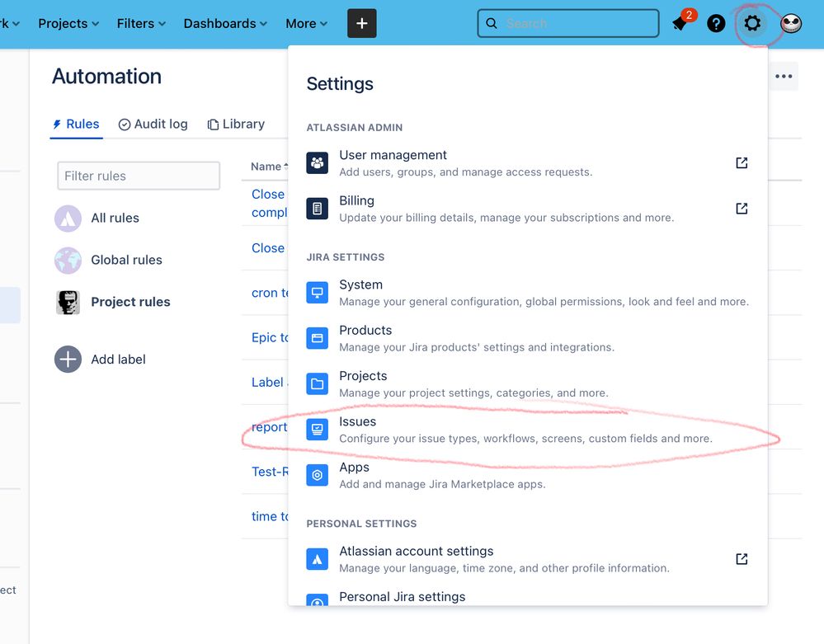Click the Issues settings icon
The width and height of the screenshot is (824, 644).
click(318, 430)
